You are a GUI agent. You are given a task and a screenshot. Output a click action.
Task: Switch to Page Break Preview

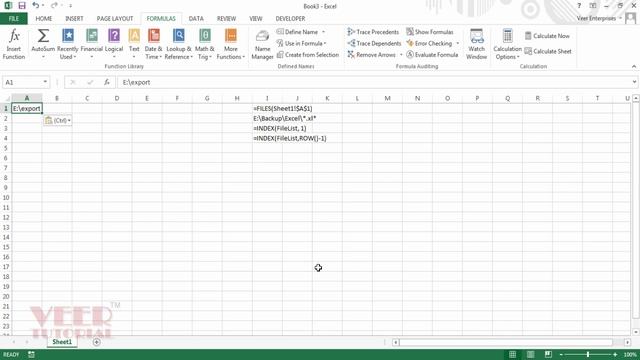(548, 354)
